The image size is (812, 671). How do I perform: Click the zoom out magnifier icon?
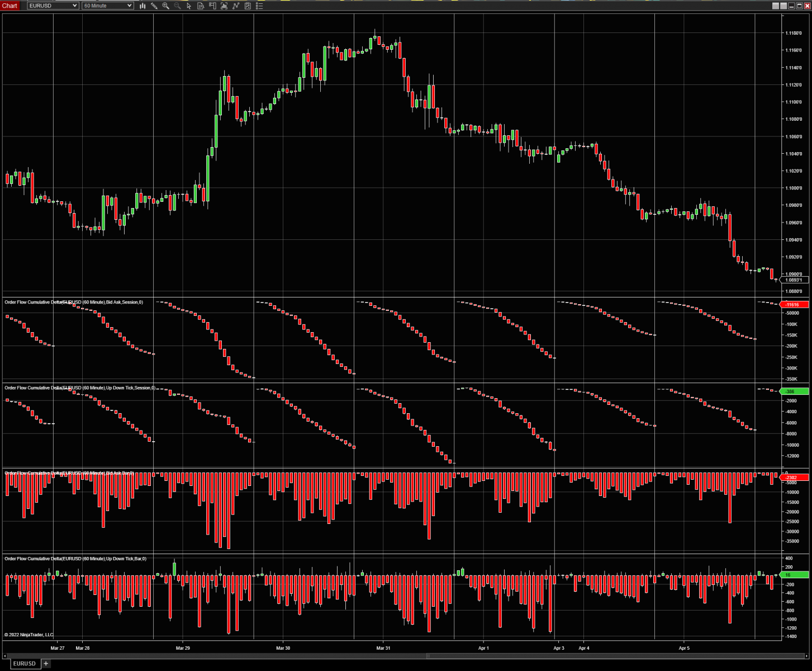[178, 6]
